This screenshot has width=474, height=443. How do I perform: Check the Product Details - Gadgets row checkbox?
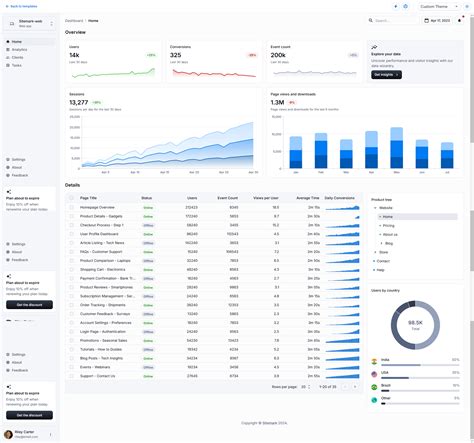[x=71, y=216]
